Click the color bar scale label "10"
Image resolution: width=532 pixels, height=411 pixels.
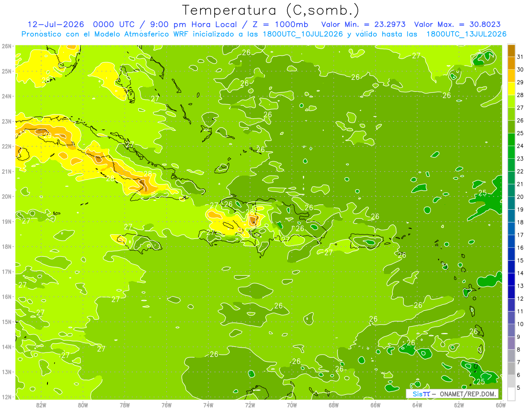pos(520,324)
